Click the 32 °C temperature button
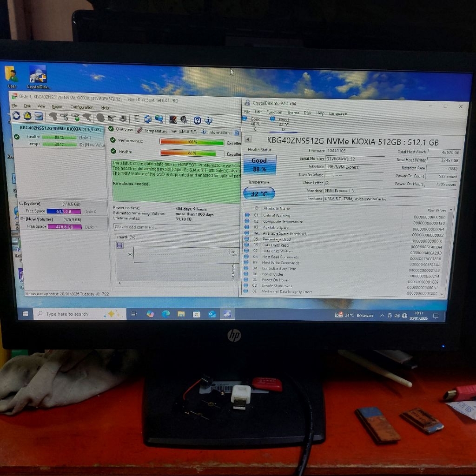The width and height of the screenshot is (476, 476). point(259,193)
